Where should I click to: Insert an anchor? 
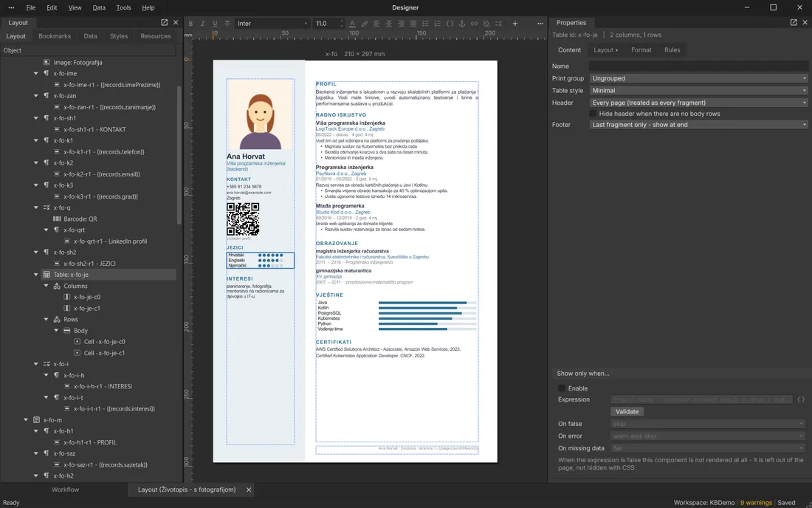(462, 24)
